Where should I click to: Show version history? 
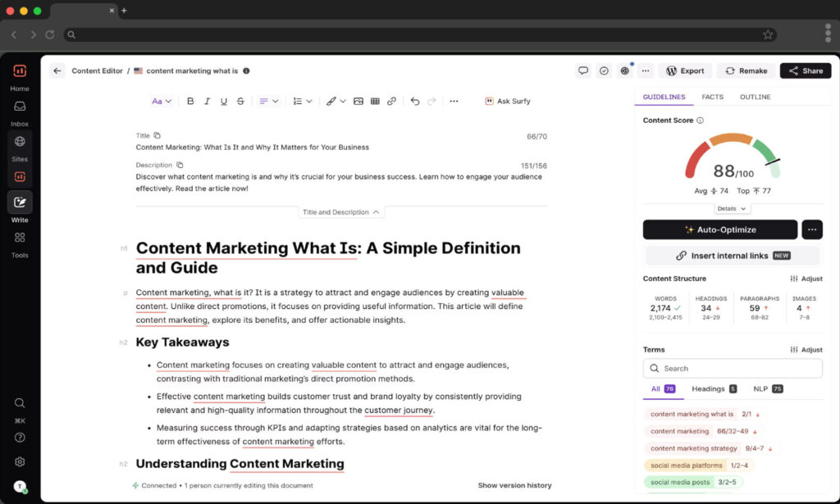(x=514, y=485)
